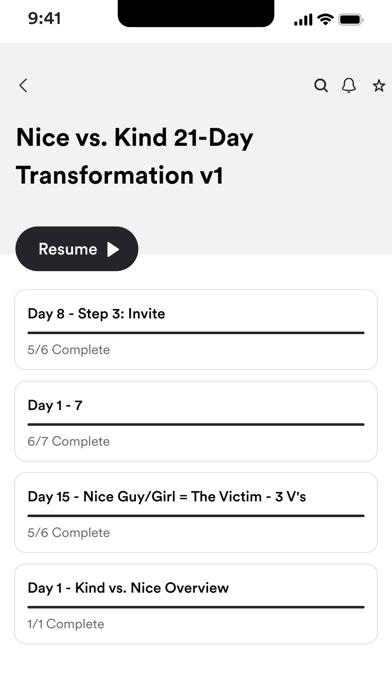
Task: Tap the Day 15 card's 5/6 Complete text
Action: pos(68,532)
